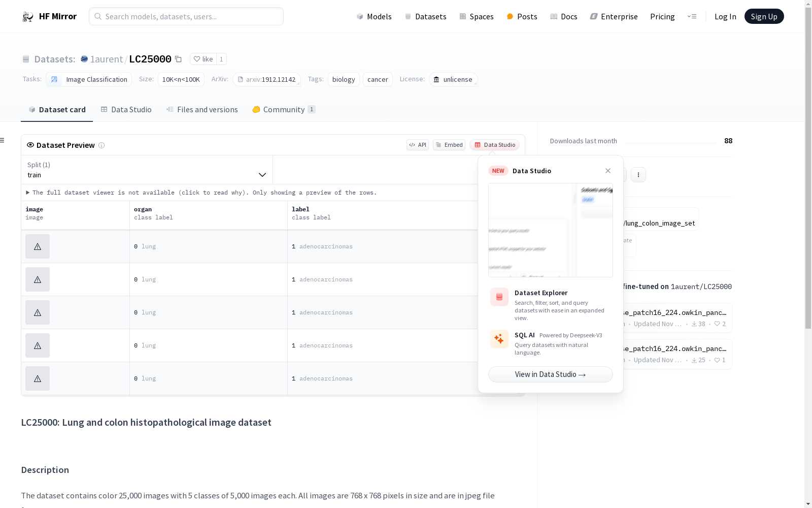Expand the full dataset viewer unavailable message
Image resolution: width=812 pixels, height=508 pixels.
[x=201, y=193]
